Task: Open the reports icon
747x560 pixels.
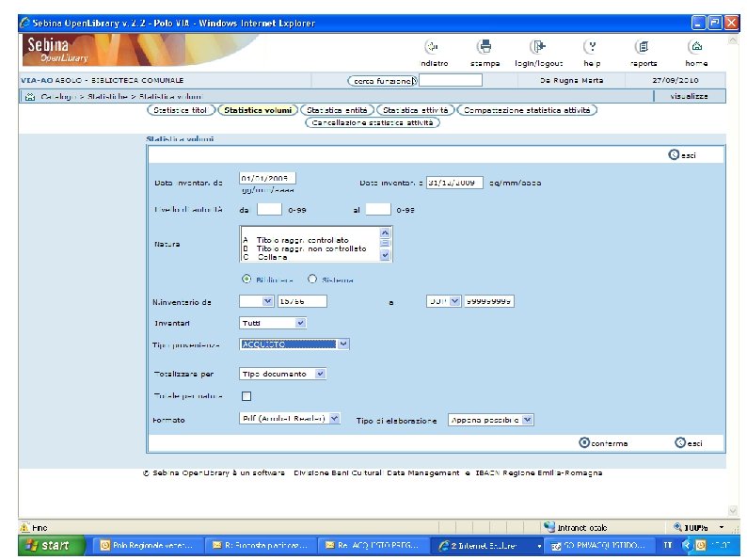Action: [644, 47]
